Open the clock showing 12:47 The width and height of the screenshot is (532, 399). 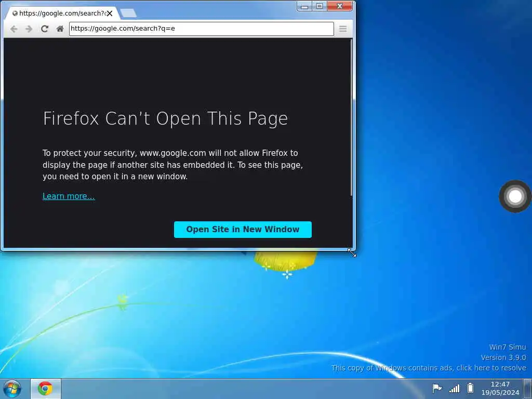tap(500, 389)
